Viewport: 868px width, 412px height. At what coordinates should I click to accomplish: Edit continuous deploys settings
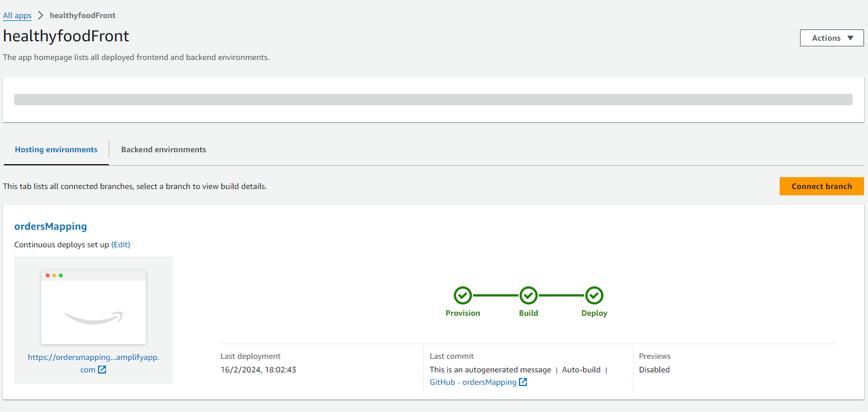pyautogui.click(x=121, y=244)
